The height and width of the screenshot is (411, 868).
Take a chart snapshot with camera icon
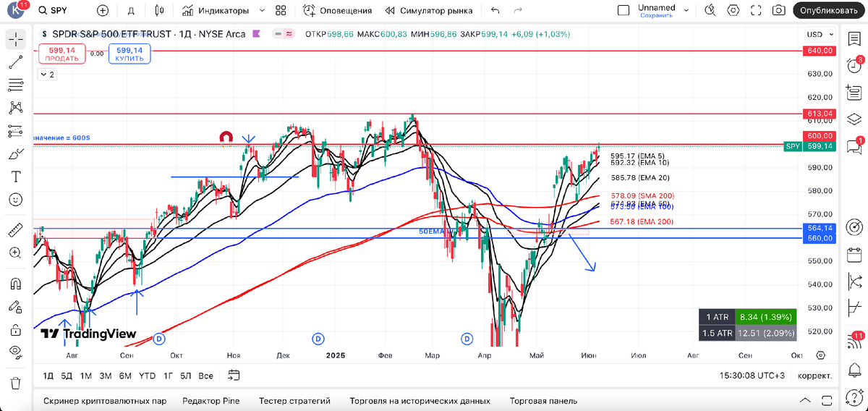778,10
